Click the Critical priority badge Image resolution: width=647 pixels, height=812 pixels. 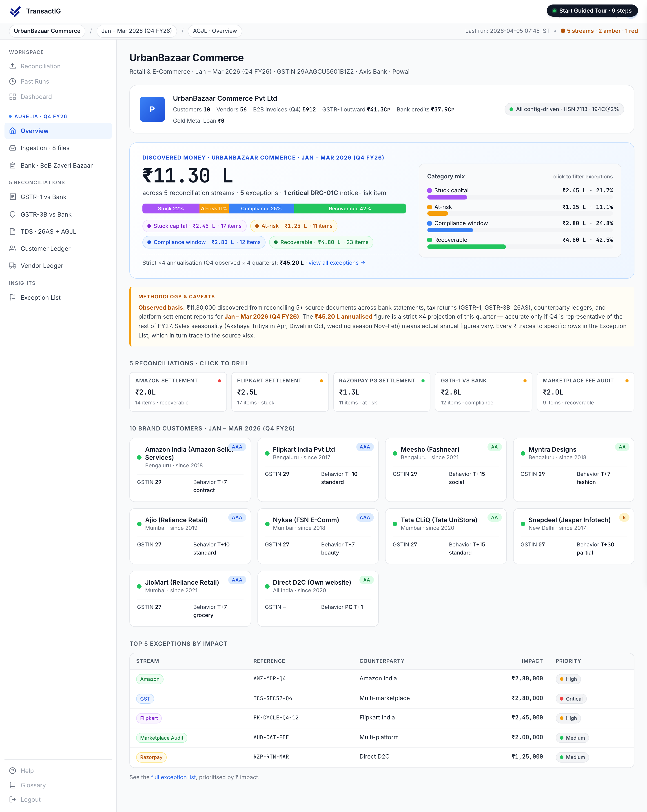(571, 699)
